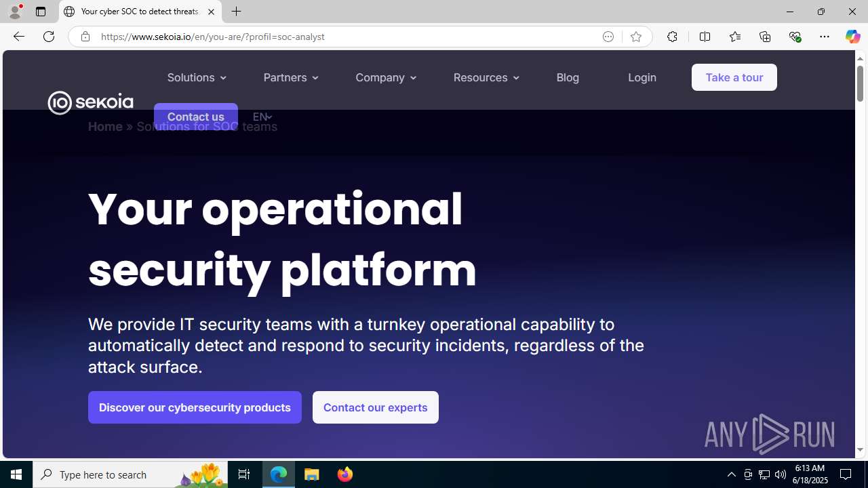Open Task View on the taskbar
Screen dimensions: 868x488
coord(244,474)
